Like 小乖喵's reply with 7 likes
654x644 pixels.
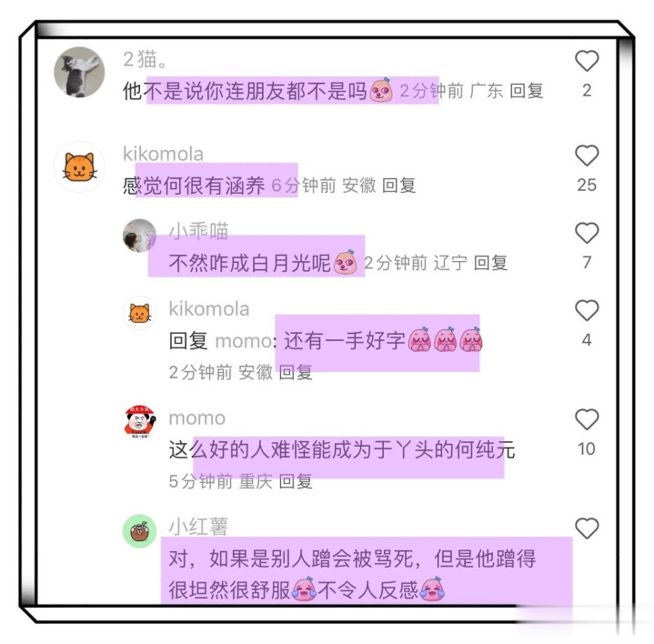tap(587, 233)
